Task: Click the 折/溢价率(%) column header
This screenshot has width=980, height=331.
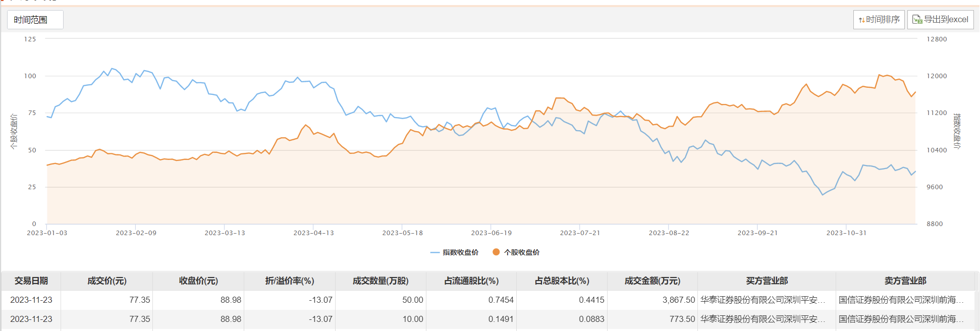Action: pos(290,281)
